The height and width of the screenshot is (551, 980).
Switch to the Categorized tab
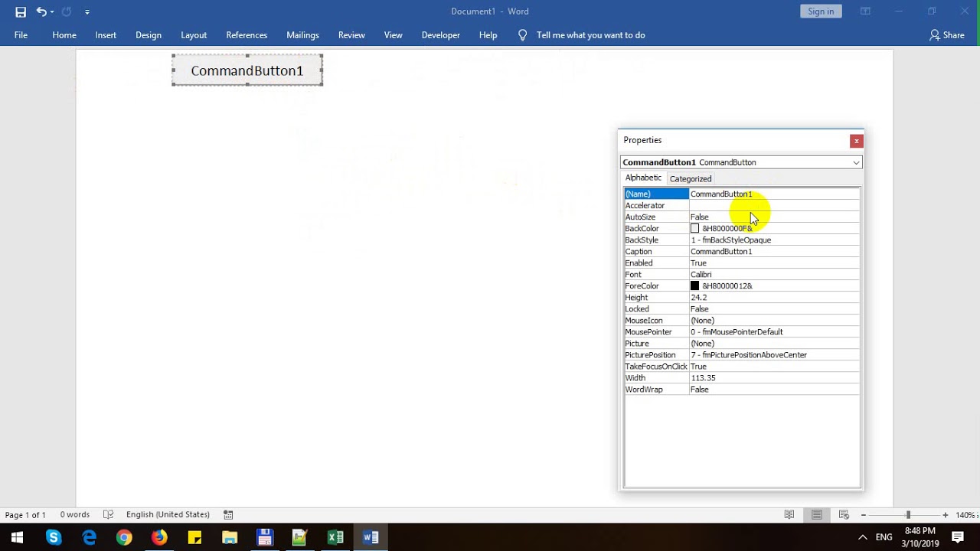pyautogui.click(x=691, y=179)
